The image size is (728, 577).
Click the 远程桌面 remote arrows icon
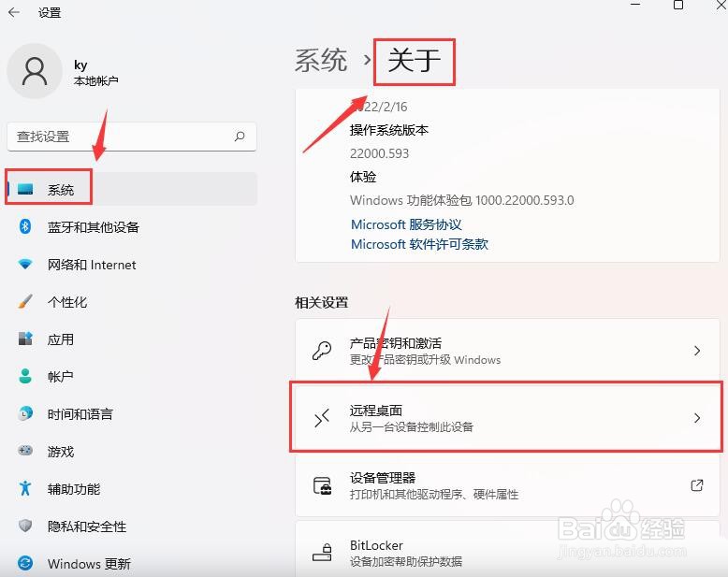(322, 418)
